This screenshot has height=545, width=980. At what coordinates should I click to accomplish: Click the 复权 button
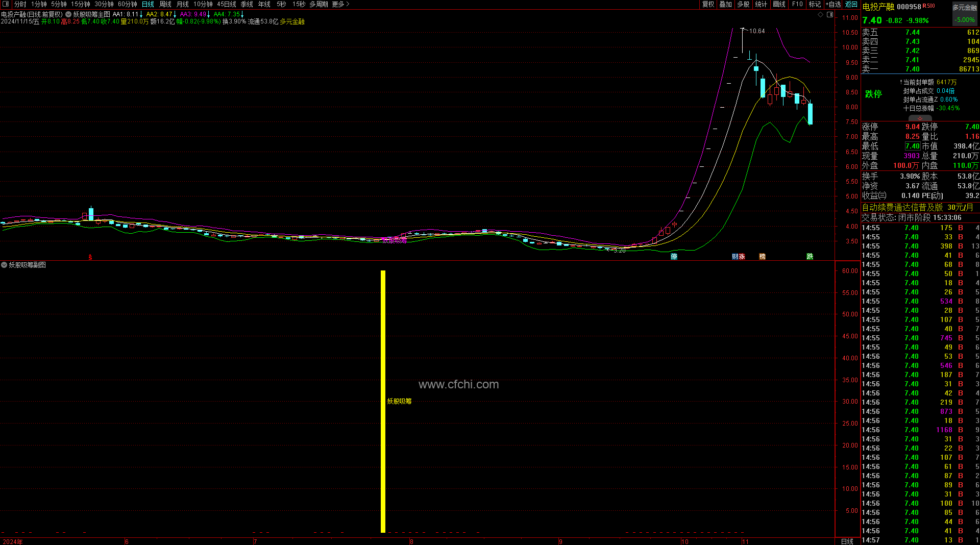[x=708, y=4]
